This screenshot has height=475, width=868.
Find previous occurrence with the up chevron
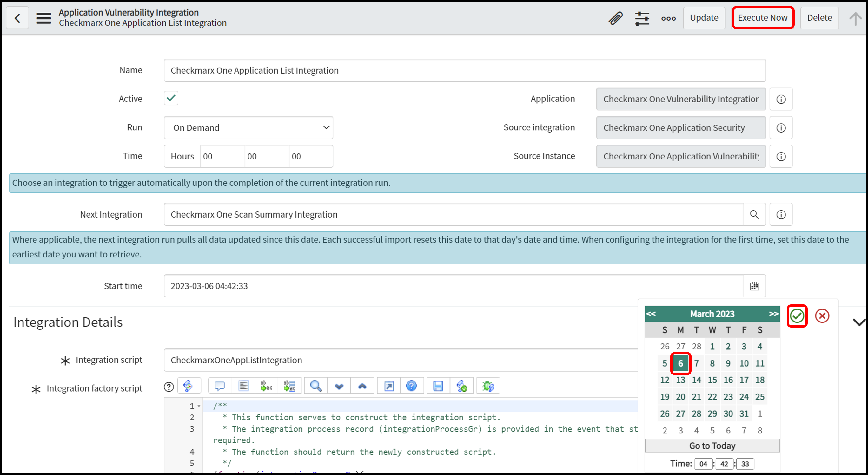click(362, 386)
